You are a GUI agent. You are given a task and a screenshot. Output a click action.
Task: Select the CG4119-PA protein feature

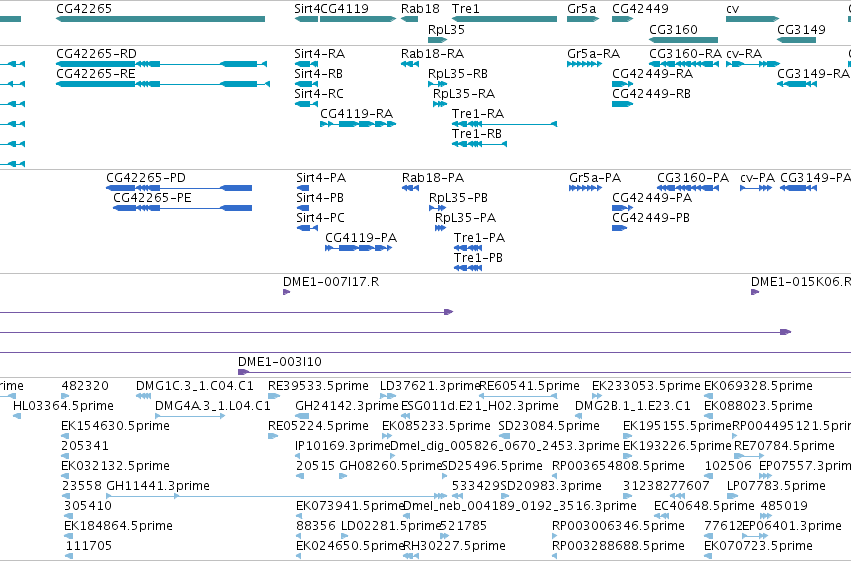click(x=358, y=248)
